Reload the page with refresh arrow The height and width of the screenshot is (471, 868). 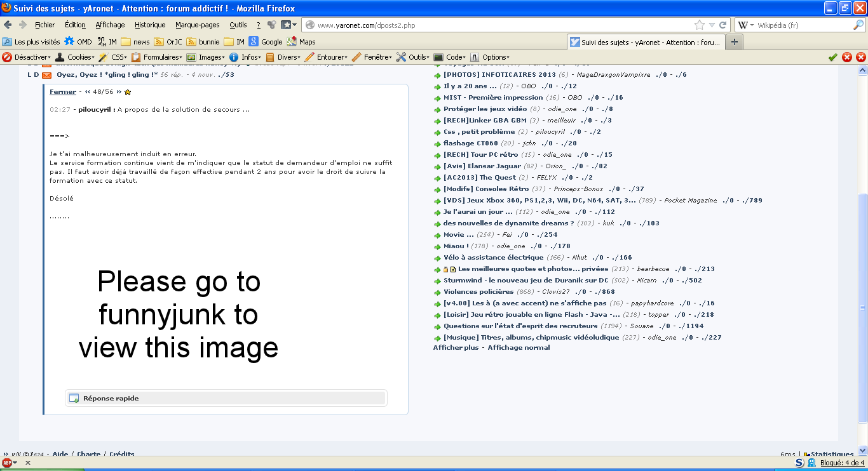[x=722, y=25]
